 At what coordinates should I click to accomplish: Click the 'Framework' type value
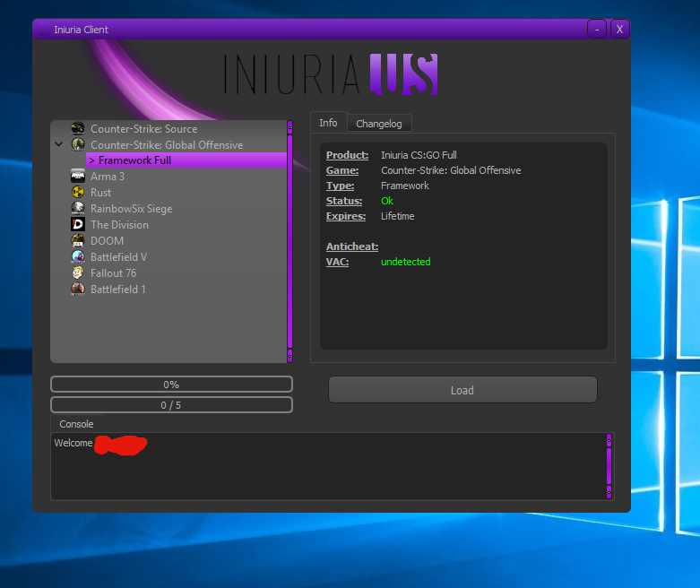coord(405,186)
